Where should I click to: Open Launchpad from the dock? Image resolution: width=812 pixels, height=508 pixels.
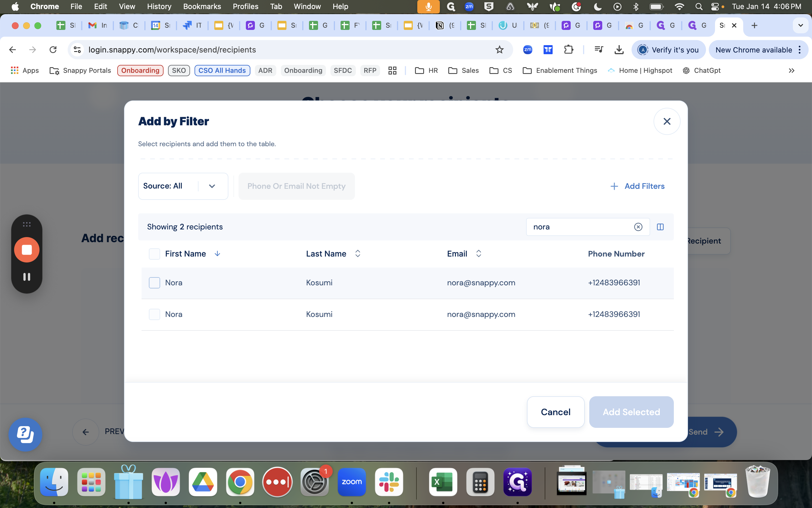pos(91,482)
